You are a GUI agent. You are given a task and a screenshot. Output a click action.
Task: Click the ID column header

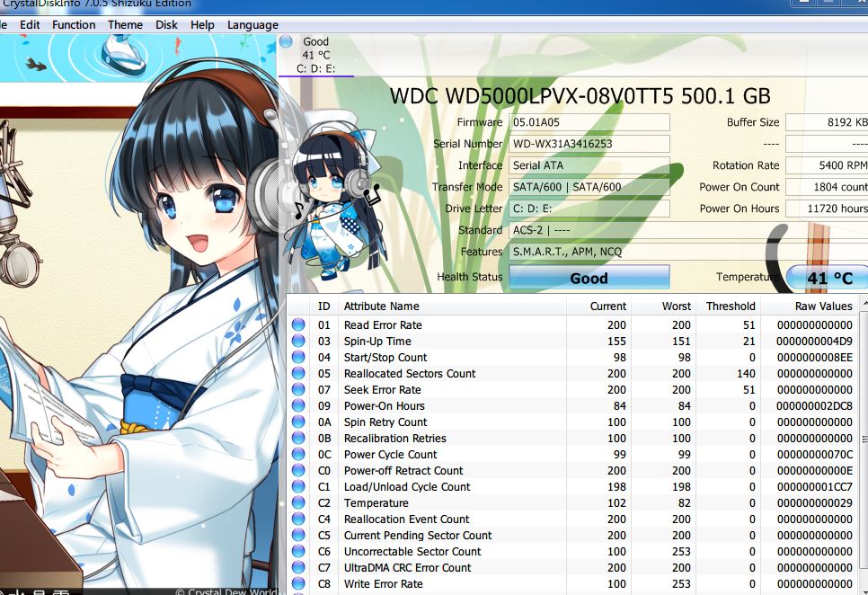pyautogui.click(x=323, y=306)
